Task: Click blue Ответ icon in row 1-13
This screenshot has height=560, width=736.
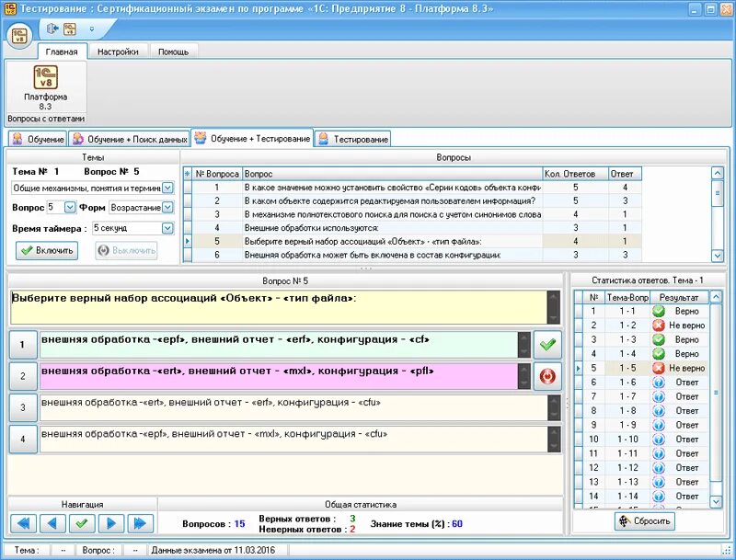Action: [659, 482]
